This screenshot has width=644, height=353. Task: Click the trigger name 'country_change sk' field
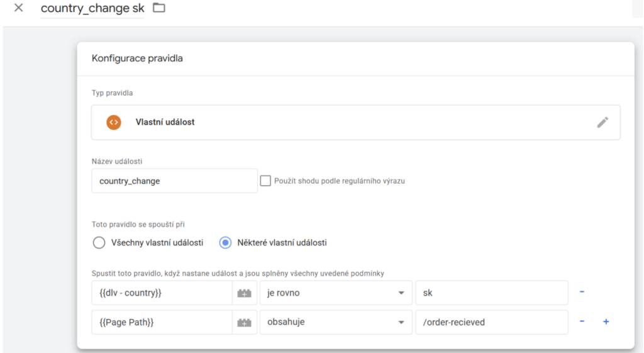[x=92, y=9]
